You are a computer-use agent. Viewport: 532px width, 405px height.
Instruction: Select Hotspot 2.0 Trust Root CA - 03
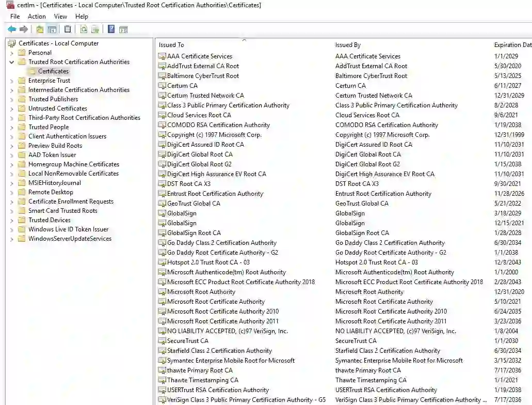coord(208,262)
